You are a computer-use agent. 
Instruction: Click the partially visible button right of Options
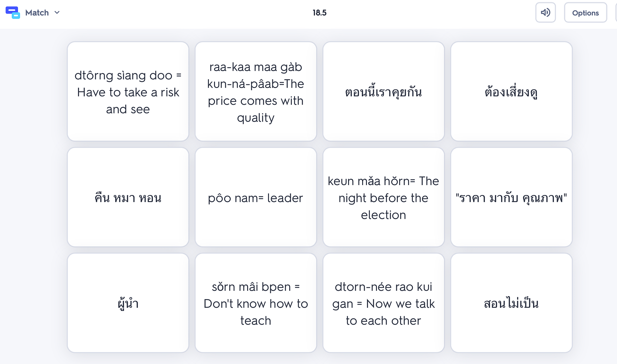[615, 13]
